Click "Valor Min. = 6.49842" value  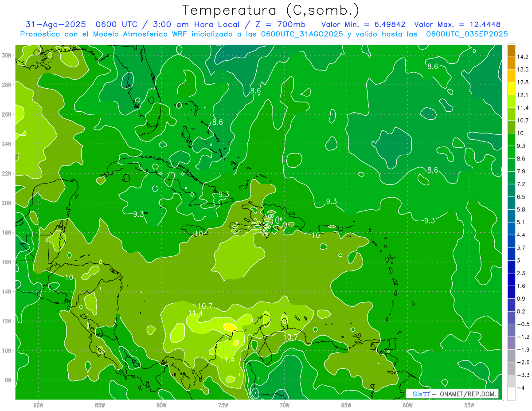coord(363,24)
